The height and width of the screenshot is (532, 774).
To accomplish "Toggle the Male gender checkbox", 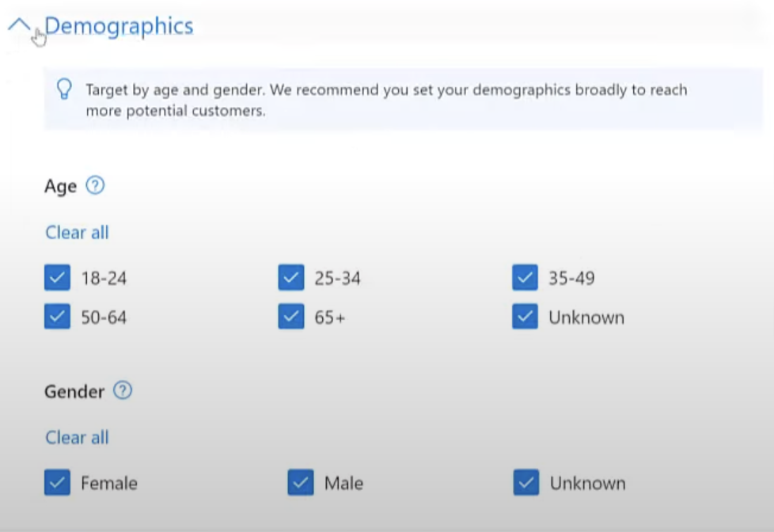I will click(301, 482).
